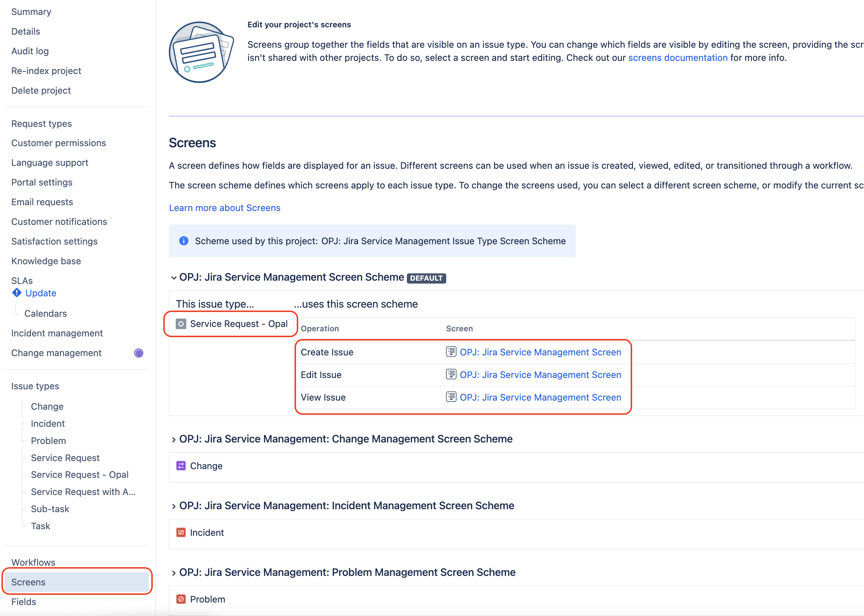864x616 pixels.
Task: Click the screen icon in the Edit Issue row
Action: pos(451,374)
